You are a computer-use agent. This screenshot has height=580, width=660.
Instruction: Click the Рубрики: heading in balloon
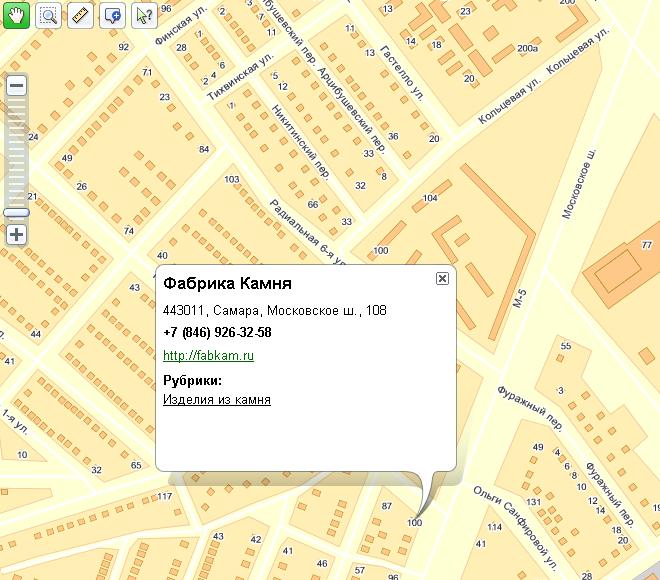(x=192, y=380)
